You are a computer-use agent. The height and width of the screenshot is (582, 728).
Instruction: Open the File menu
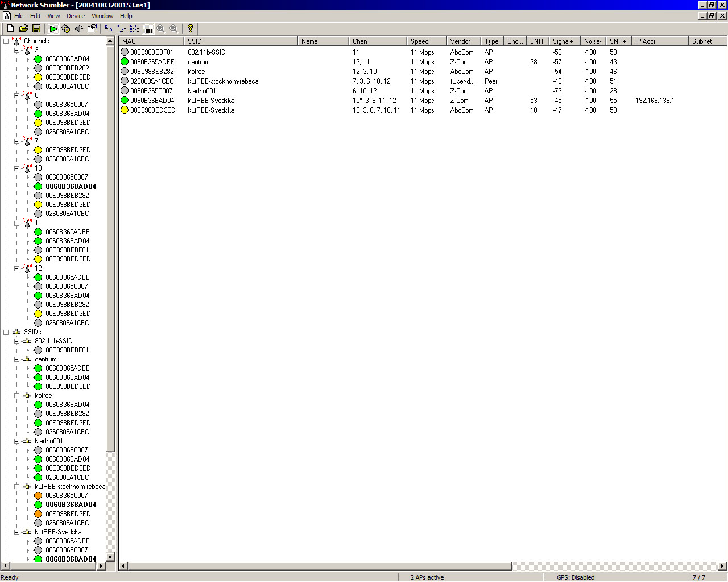coord(19,16)
